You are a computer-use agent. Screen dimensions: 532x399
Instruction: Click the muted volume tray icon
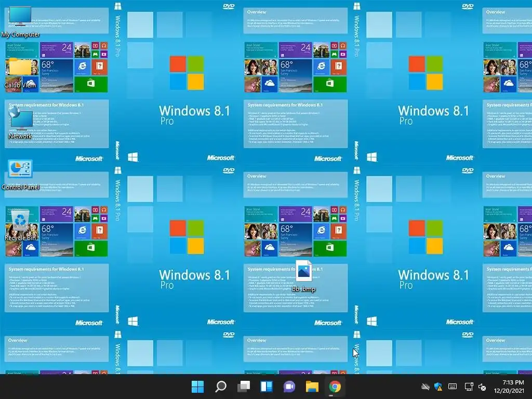click(482, 387)
